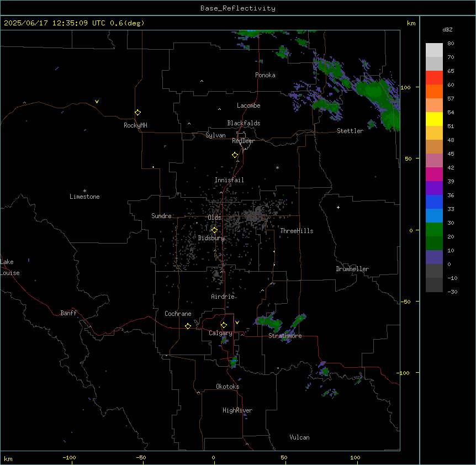
Task: Click the yellow diamond marker south of RedDeer
Action: click(235, 155)
